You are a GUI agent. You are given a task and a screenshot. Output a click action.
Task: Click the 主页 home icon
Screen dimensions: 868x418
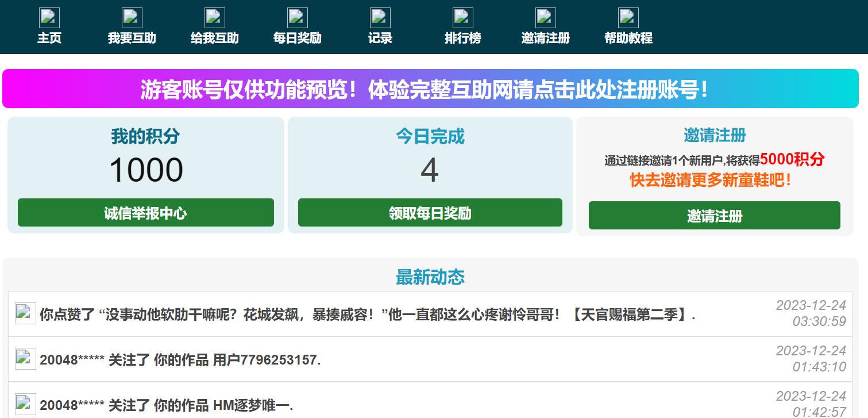click(x=49, y=18)
